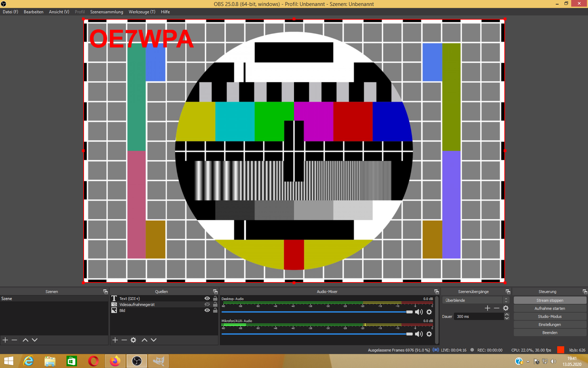Open source properties gear in Quellen panel

click(x=133, y=340)
